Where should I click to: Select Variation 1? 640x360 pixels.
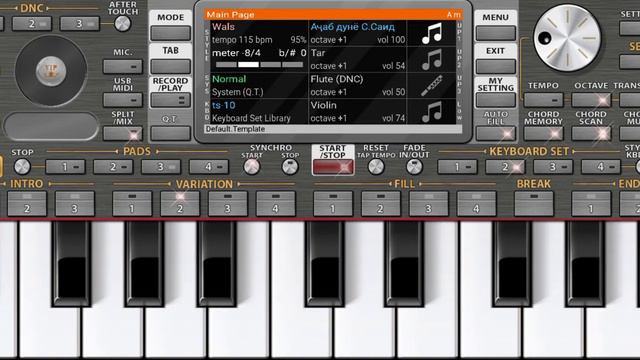132,203
